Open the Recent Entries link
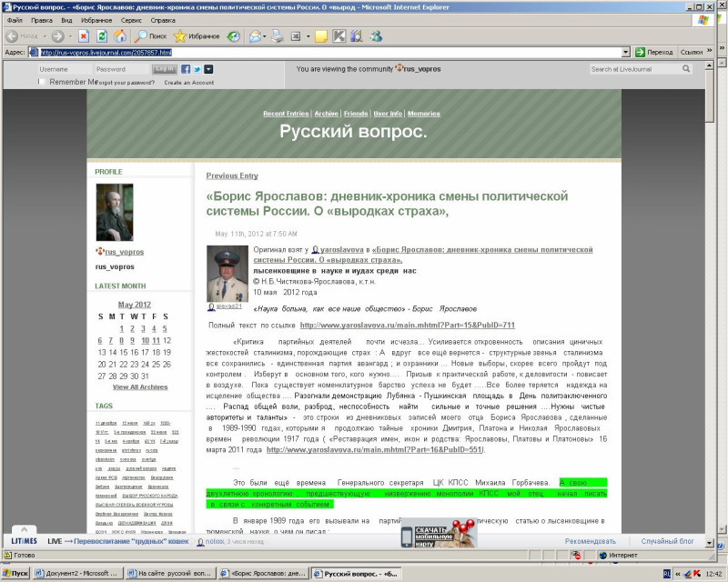Viewport: 728px width, 582px height. 286,114
